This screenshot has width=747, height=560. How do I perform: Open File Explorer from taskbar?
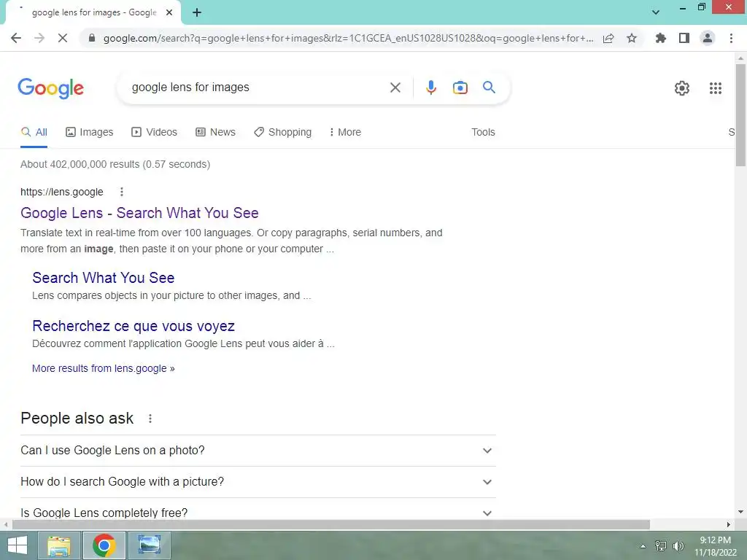pos(59,545)
